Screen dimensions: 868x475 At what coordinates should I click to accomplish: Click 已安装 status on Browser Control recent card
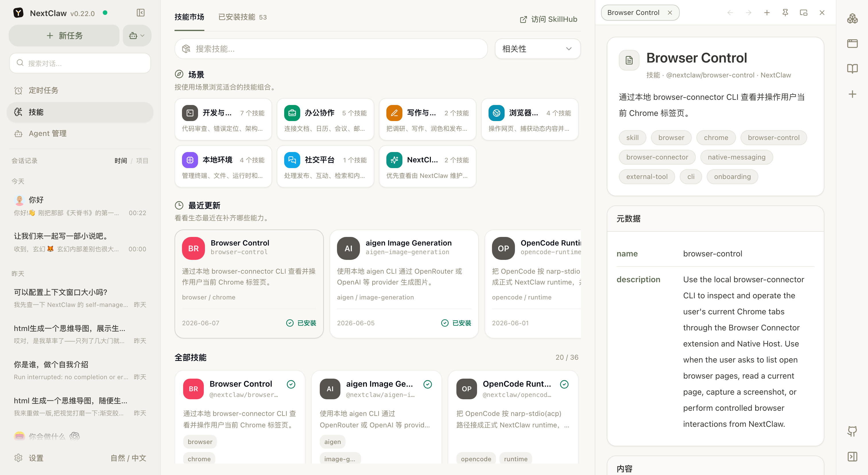pyautogui.click(x=301, y=323)
